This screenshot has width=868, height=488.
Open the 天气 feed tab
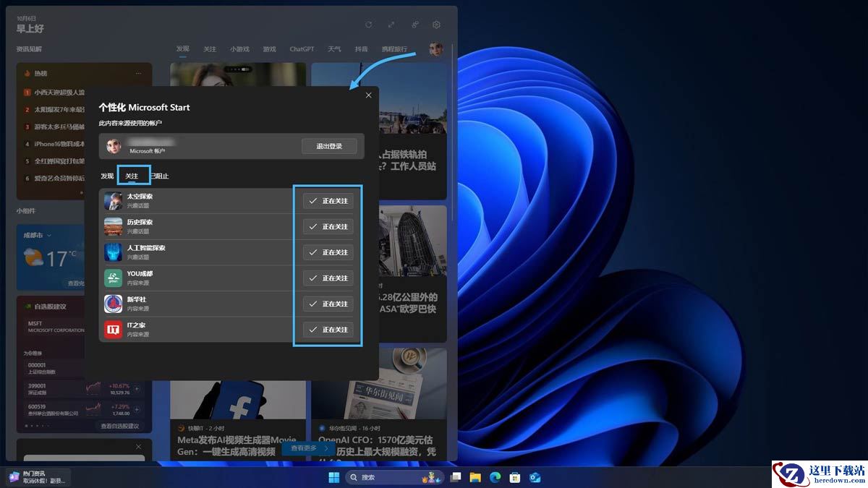[334, 49]
